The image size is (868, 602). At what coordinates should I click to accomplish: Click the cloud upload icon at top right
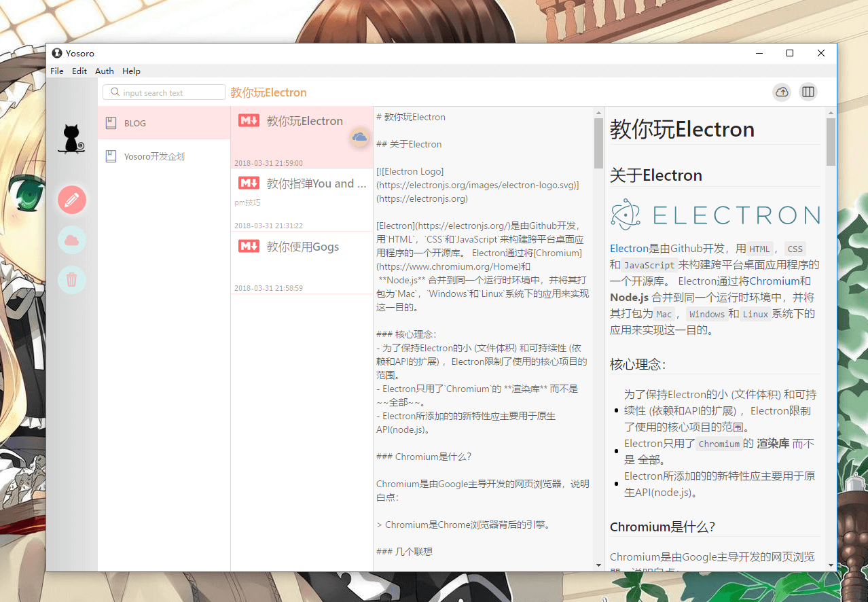(782, 92)
